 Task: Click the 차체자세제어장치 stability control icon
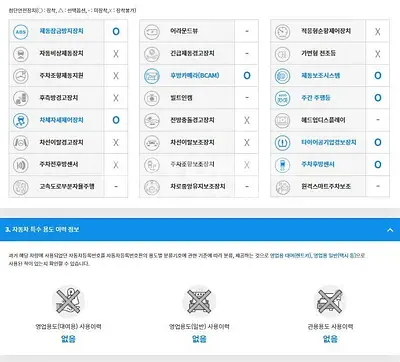click(21, 120)
